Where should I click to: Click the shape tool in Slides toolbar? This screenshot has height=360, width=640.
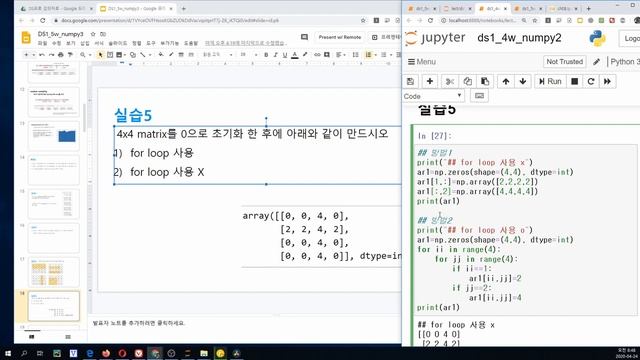pos(133,55)
